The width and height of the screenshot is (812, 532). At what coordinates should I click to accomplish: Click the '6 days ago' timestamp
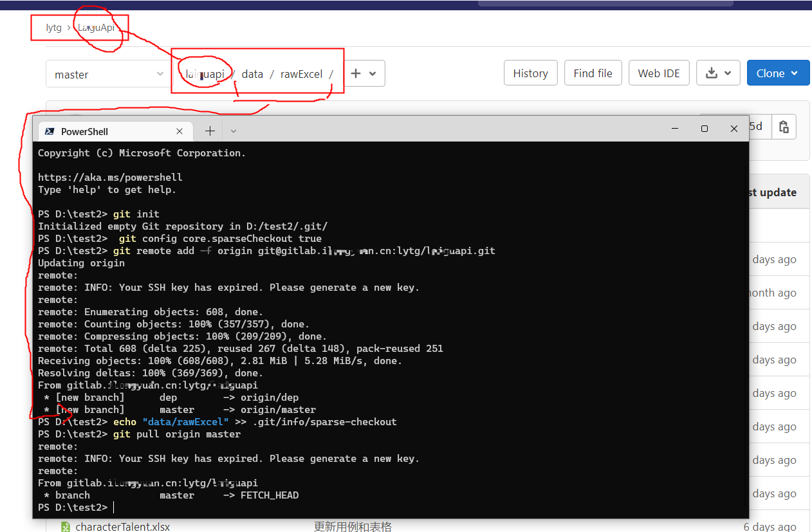point(770,527)
